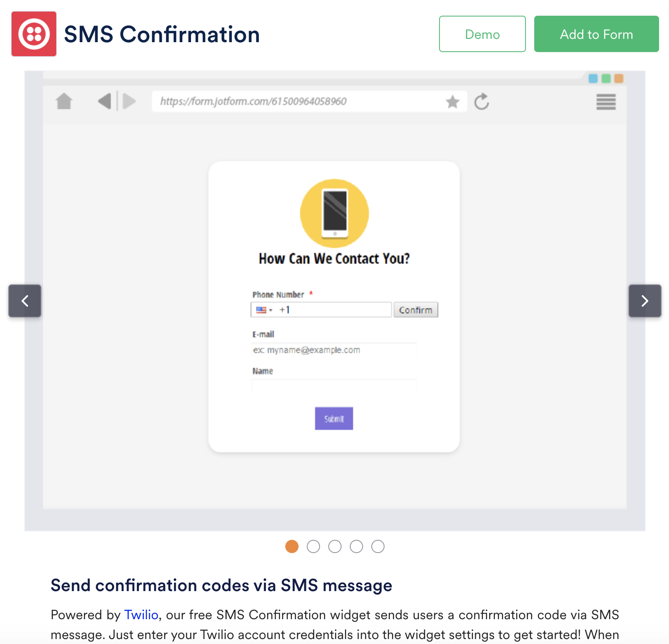Select the fifth carousel dot

click(378, 546)
